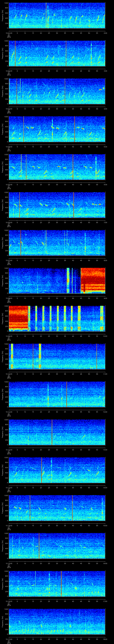Click the spectrogram panel starting at 10:07:00
Image resolution: width=114 pixels, height=644 pixels.
[x=57, y=243]
